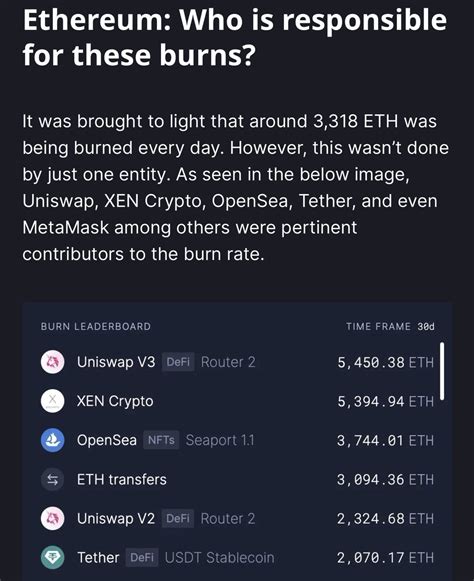Open the XEN Crypto leaderboard entry

point(237,401)
